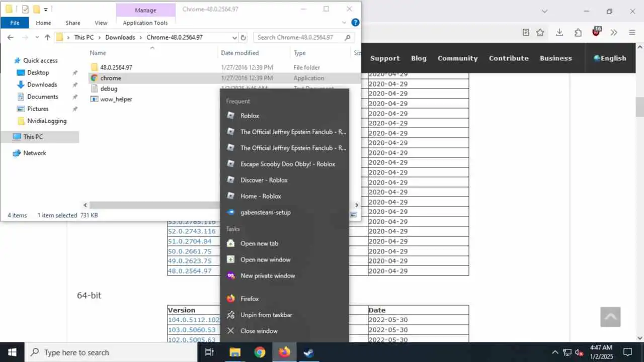This screenshot has height=362, width=644.
Task: Open Firefox tab list dropdown
Action: (x=544, y=11)
